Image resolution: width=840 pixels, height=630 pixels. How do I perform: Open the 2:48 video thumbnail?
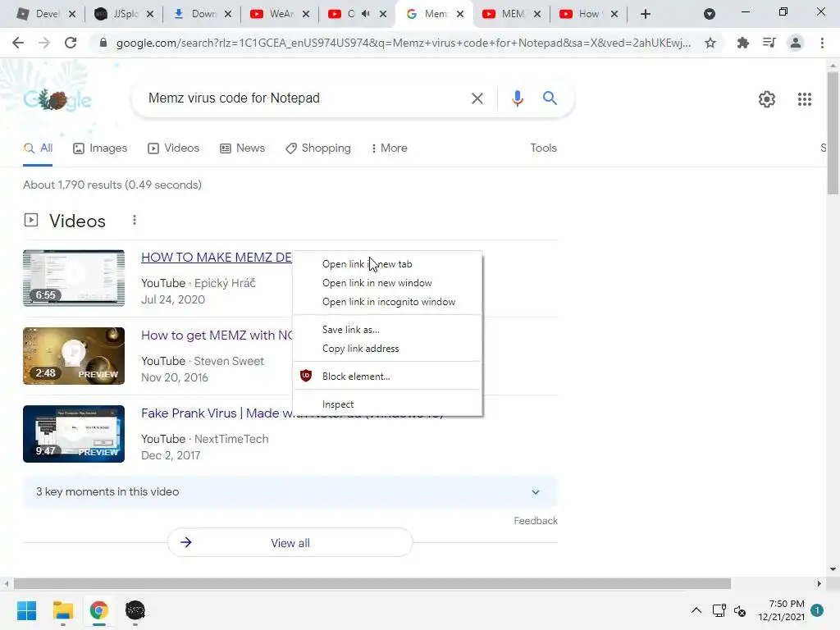[74, 356]
